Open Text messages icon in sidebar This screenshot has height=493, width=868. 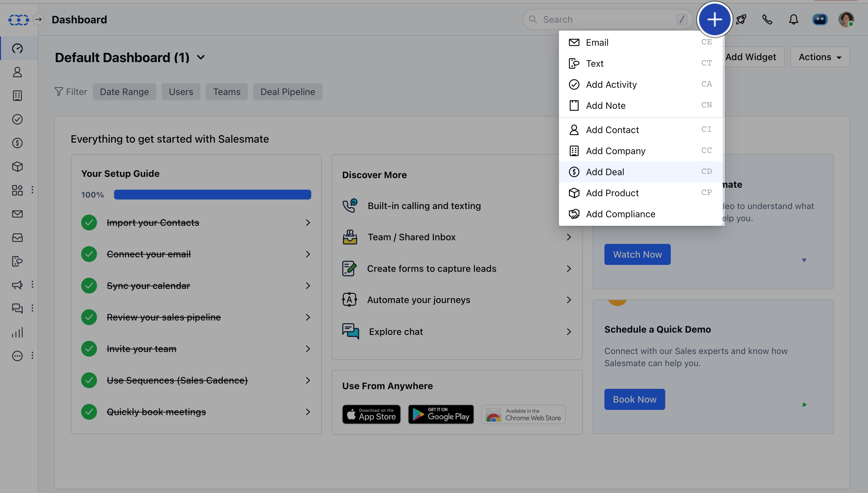coord(18,261)
